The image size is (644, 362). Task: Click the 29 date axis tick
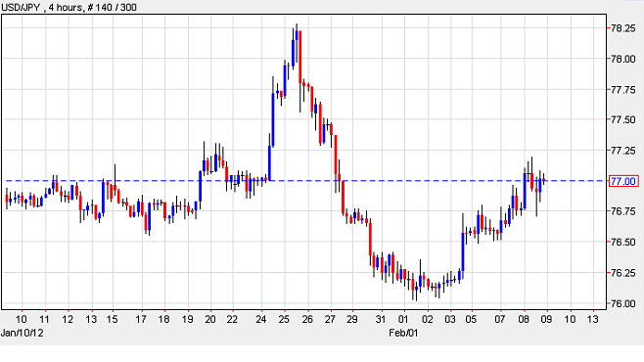(352, 319)
